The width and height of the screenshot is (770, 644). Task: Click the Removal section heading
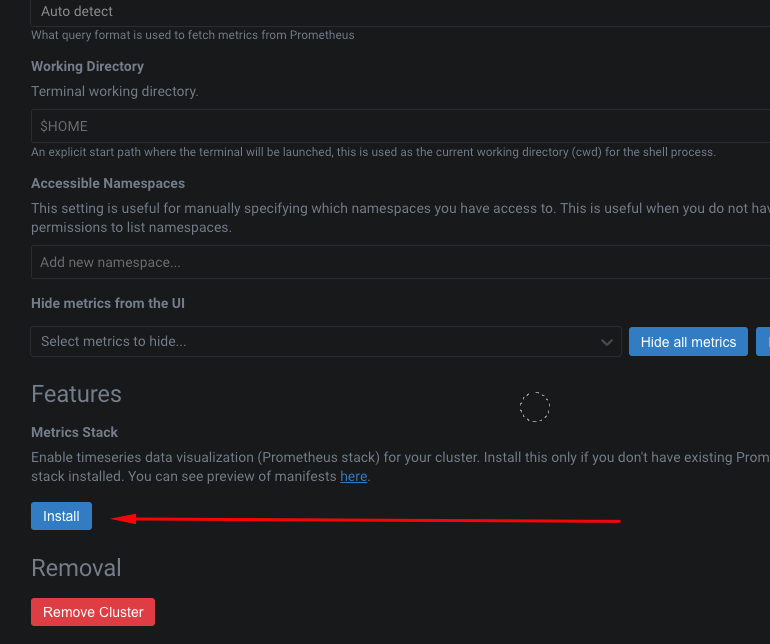(x=76, y=567)
